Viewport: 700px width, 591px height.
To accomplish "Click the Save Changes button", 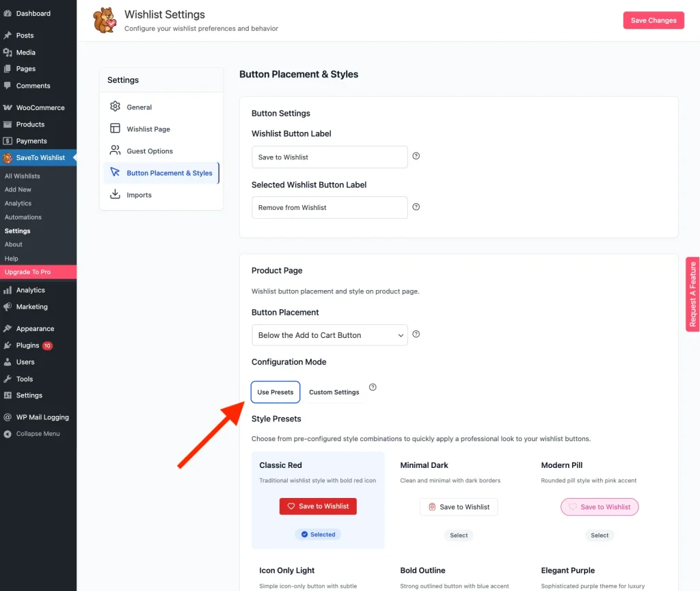I will (x=653, y=21).
